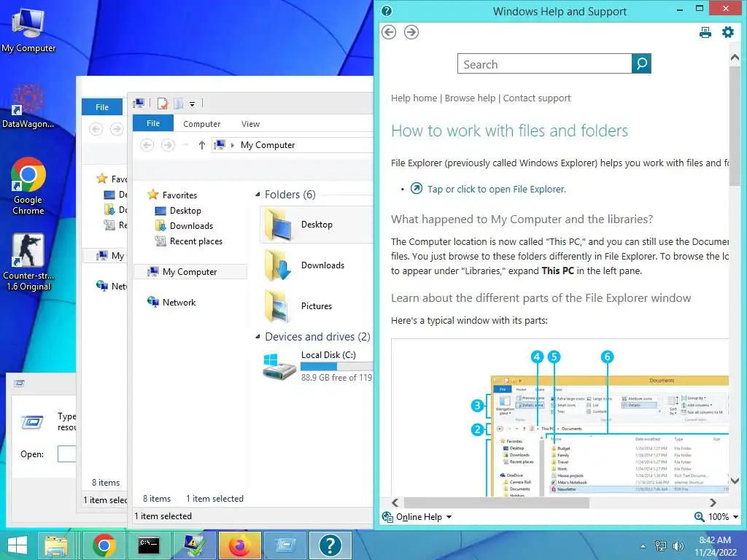Click the Help horizontal scrollbar left arrow
This screenshot has height=560, width=747.
[395, 502]
